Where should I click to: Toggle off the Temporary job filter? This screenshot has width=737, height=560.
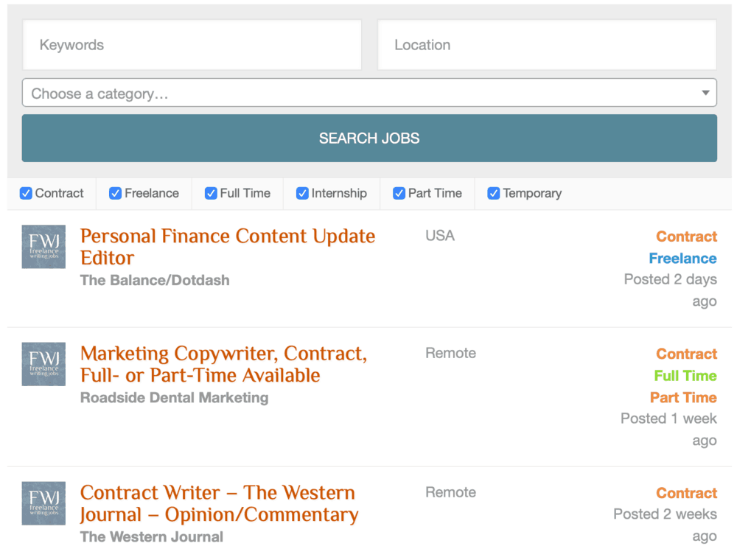[494, 193]
